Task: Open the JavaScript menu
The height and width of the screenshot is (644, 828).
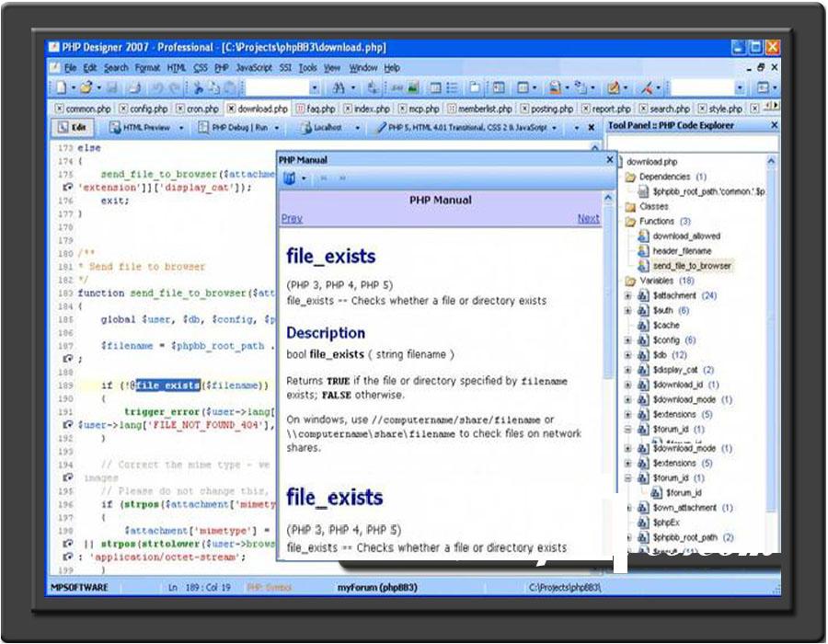Action: coord(254,67)
